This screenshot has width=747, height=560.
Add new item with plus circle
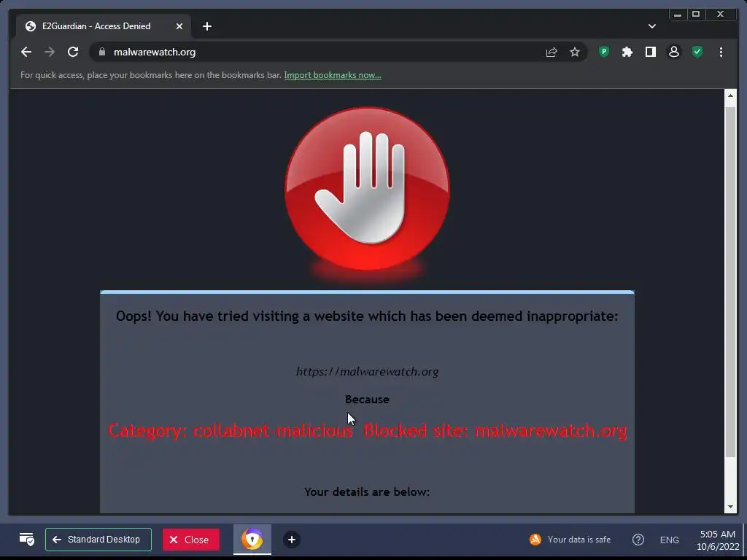coord(292,540)
